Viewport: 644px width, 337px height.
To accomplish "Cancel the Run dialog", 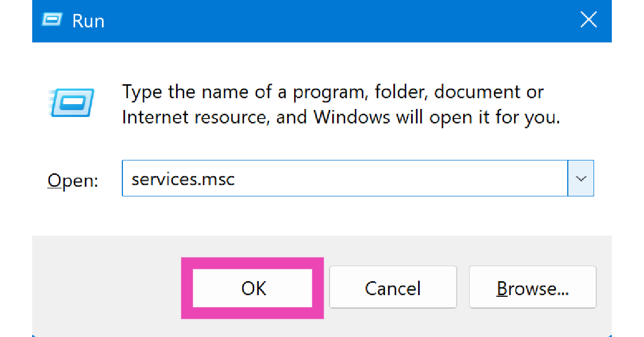I will 393,288.
